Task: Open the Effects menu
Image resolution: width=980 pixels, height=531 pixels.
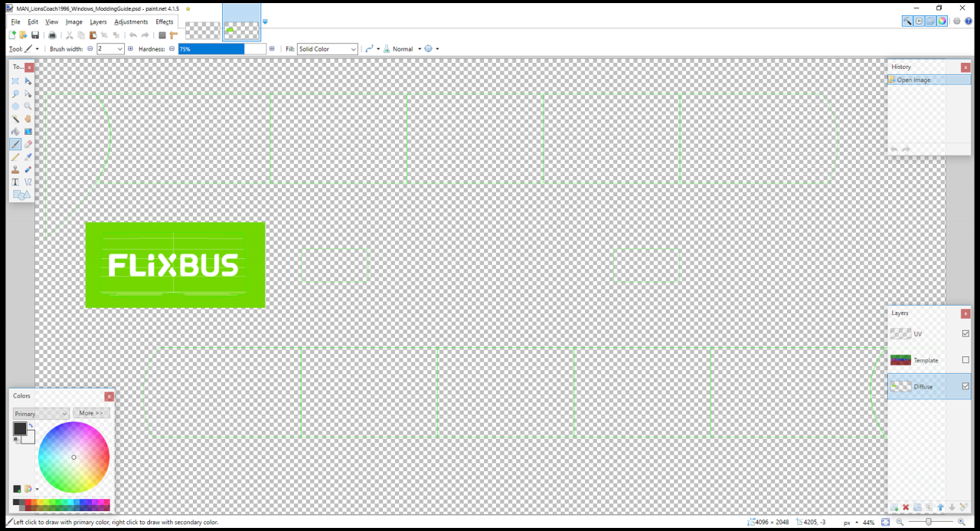Action: (x=165, y=22)
